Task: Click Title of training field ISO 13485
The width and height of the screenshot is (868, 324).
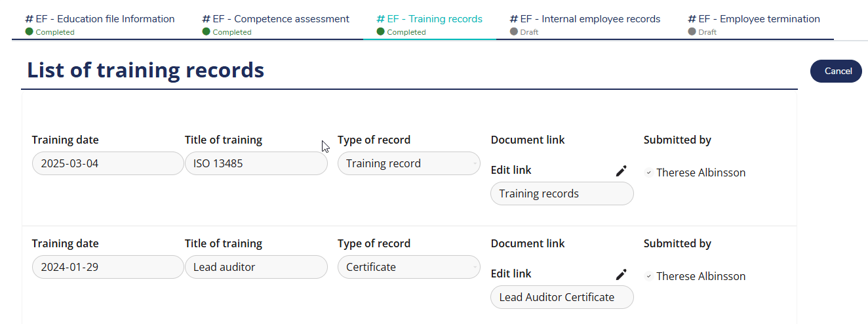Action: [256, 164]
